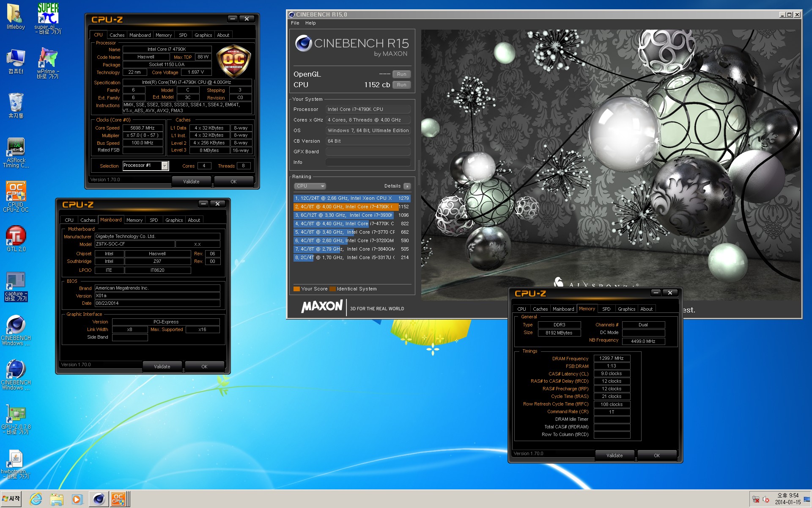Open Windows Explorer from the taskbar

(57, 499)
